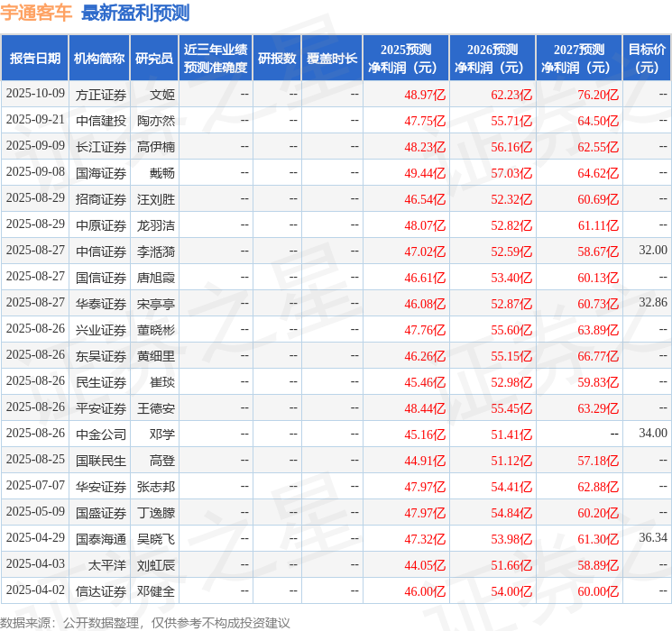The height and width of the screenshot is (631, 672).
Task: Click the 56.16亿 value
Action: [x=511, y=147]
